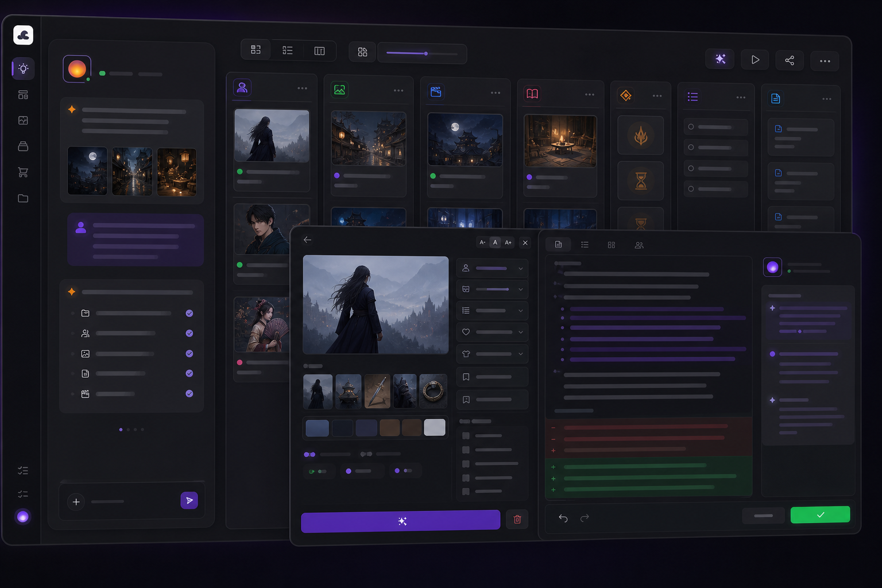This screenshot has height=588, width=882.
Task: Open the lightbulb ideas section in sidebar
Action: click(23, 69)
